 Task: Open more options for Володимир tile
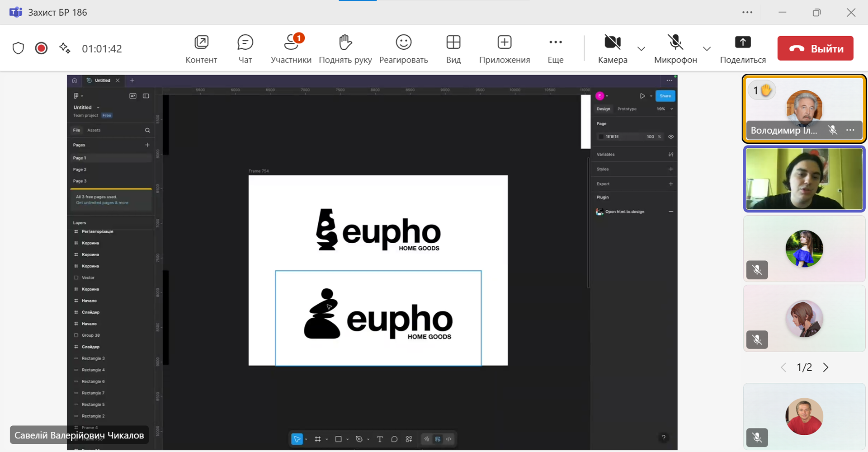[850, 130]
